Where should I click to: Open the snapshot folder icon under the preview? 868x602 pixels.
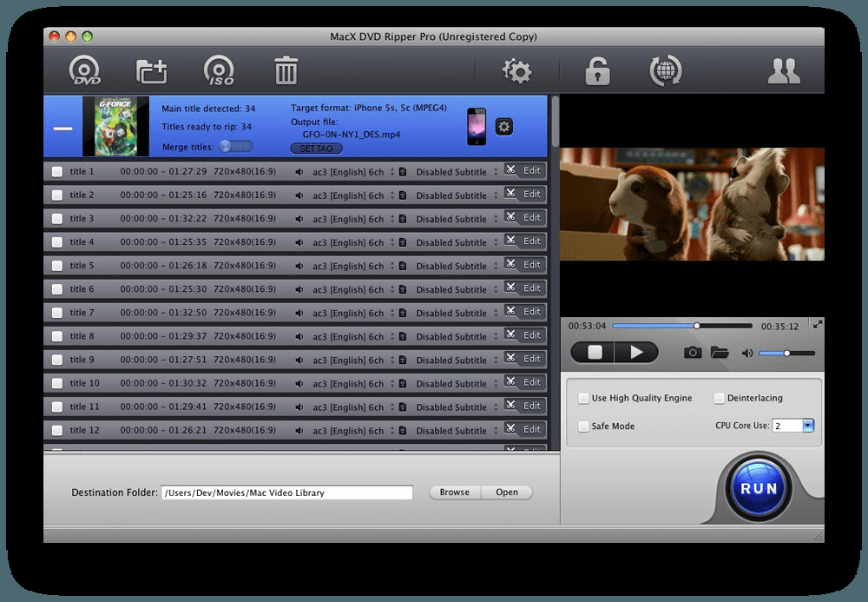pyautogui.click(x=719, y=352)
